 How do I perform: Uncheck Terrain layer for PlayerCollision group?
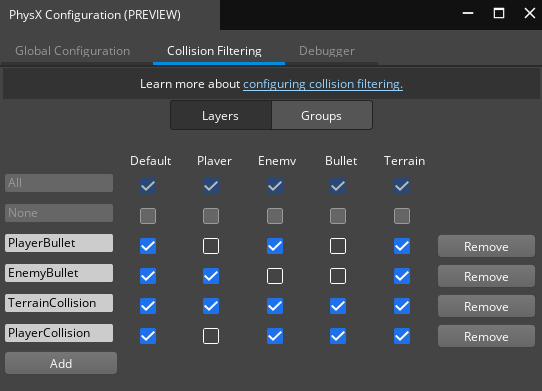point(402,336)
